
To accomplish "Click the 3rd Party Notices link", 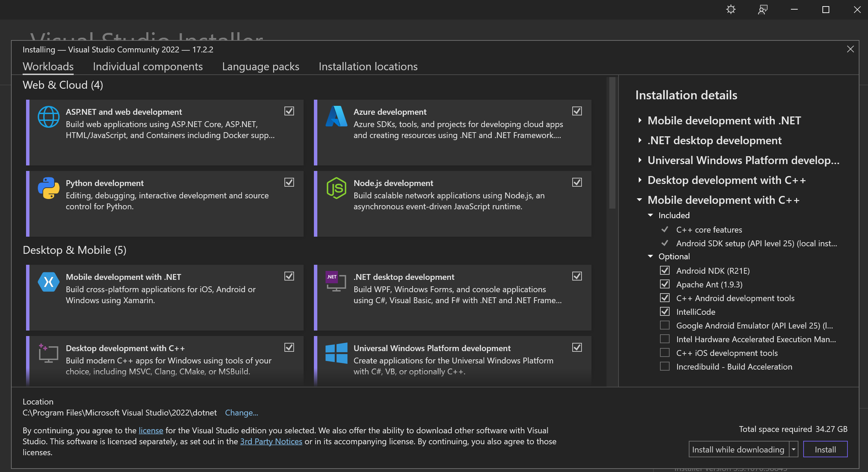I will 271,442.
